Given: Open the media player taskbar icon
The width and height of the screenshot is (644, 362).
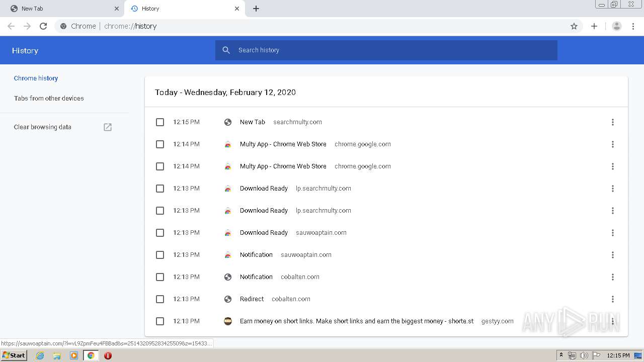Looking at the screenshot, I should [74, 355].
